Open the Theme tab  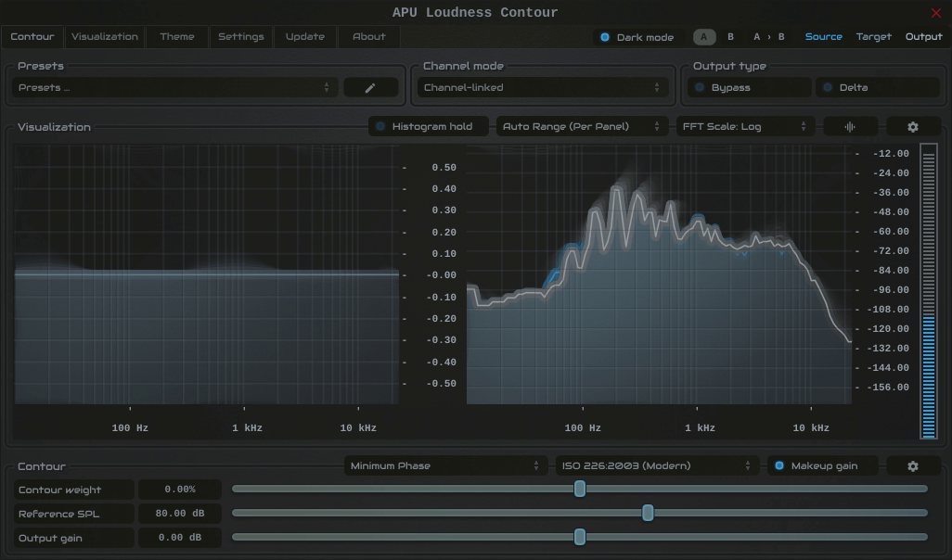pos(177,36)
